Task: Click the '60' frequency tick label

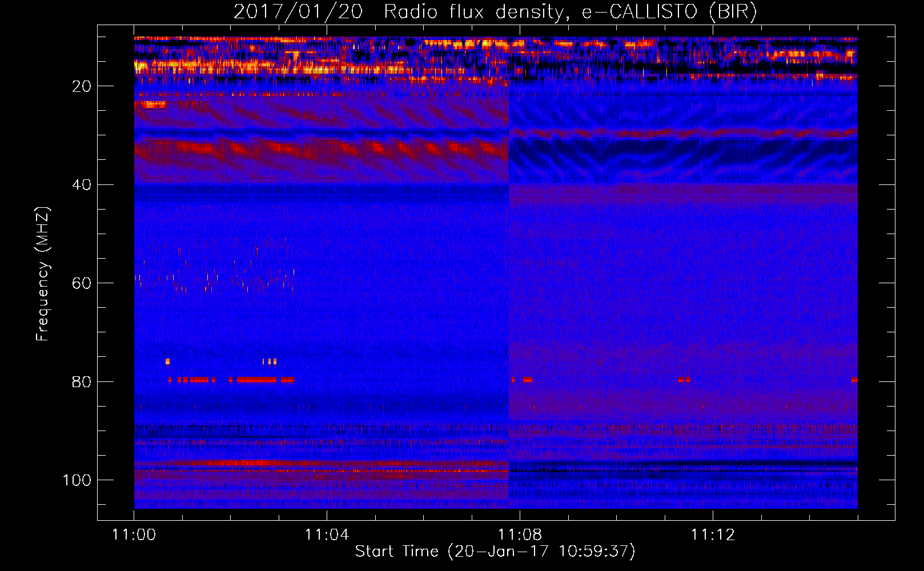Action: tap(82, 284)
